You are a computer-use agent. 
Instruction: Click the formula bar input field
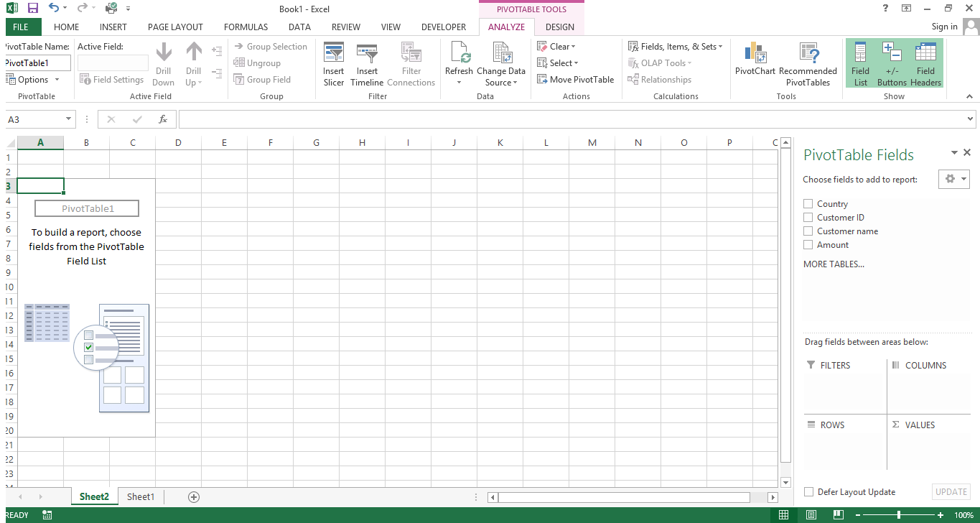click(x=571, y=119)
